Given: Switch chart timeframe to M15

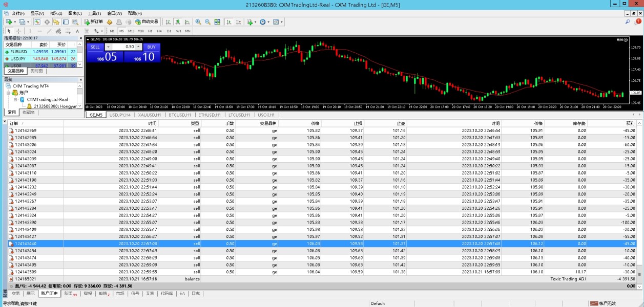Looking at the screenshot, I should tap(131, 31).
